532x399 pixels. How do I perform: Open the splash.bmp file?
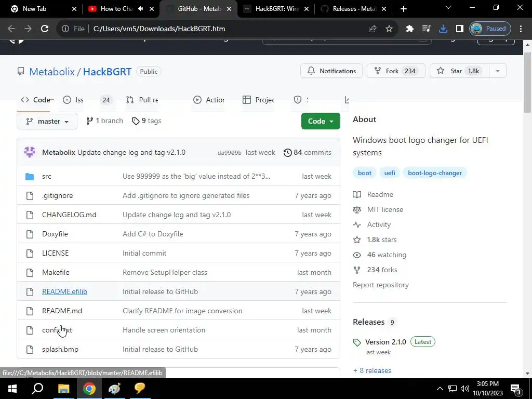[60, 349]
